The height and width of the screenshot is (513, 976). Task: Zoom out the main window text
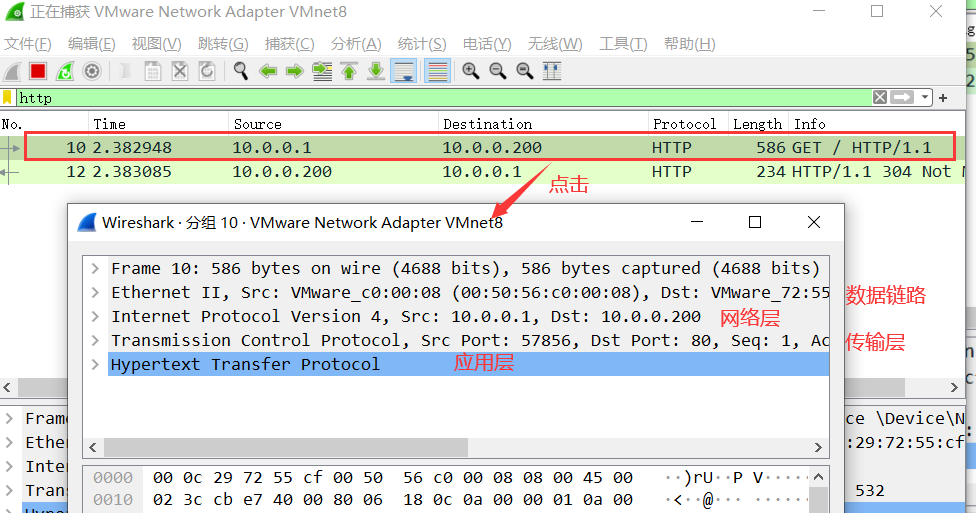pyautogui.click(x=497, y=72)
